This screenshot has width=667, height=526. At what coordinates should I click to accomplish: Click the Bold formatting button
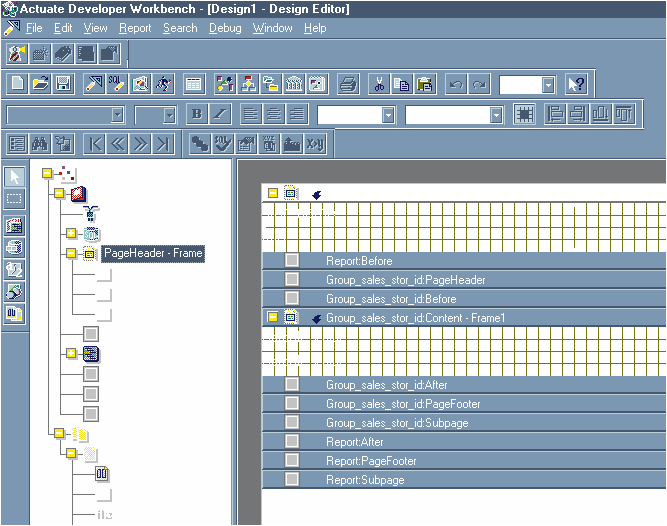pos(196,115)
